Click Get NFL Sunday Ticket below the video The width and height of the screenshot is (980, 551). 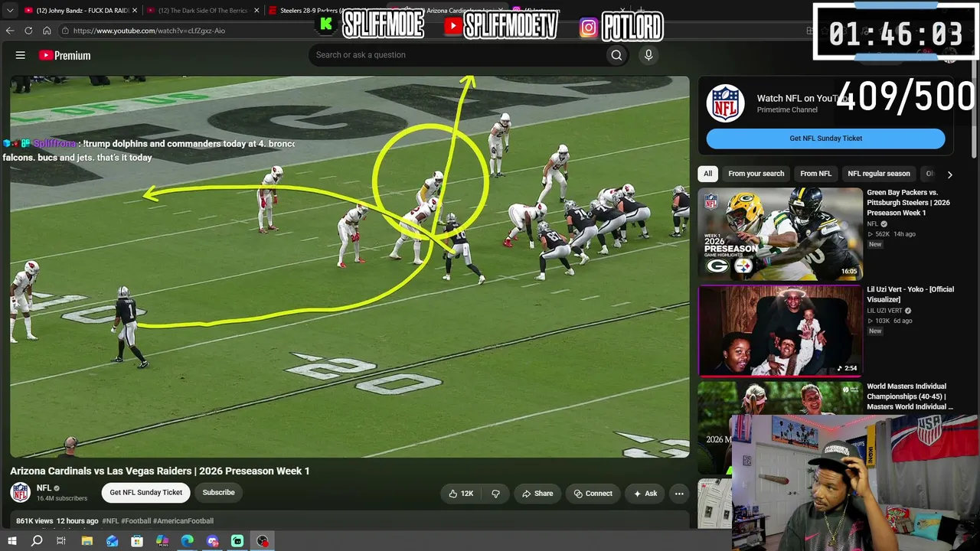(x=145, y=493)
